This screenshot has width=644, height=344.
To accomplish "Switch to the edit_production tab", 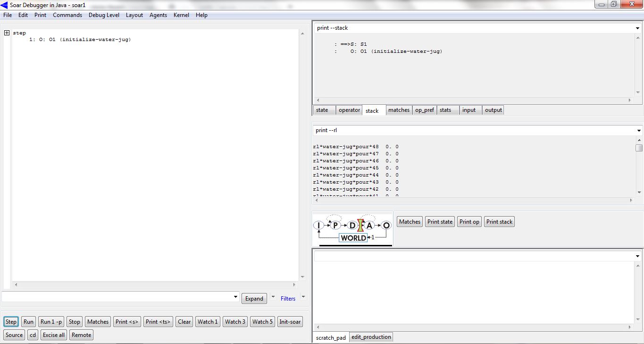I will point(371,337).
